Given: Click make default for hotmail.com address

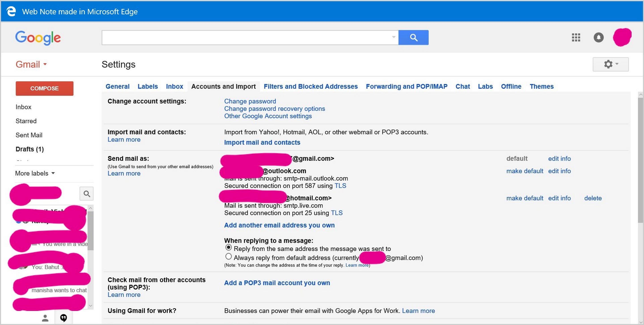Looking at the screenshot, I should tap(525, 198).
